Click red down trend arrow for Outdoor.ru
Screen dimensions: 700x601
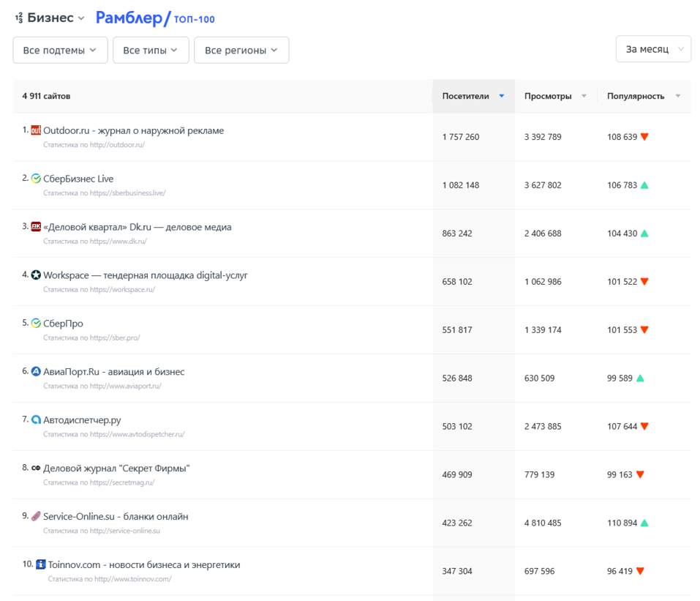point(644,137)
